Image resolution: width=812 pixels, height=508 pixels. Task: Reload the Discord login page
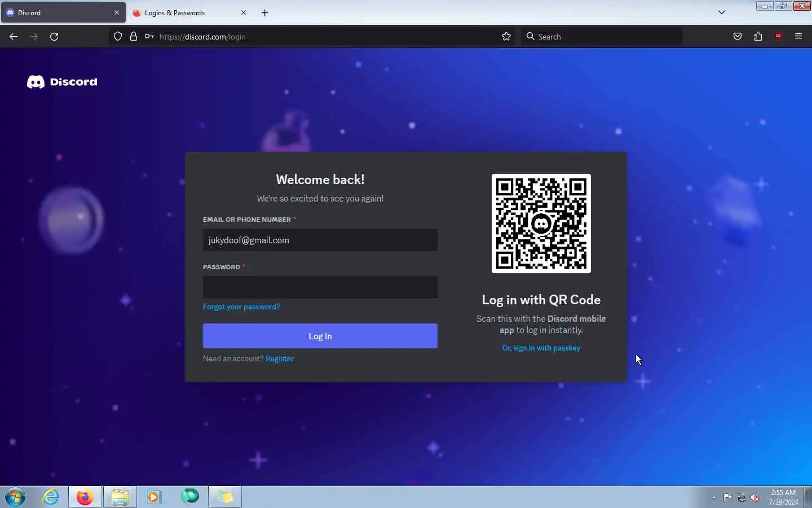(x=54, y=37)
